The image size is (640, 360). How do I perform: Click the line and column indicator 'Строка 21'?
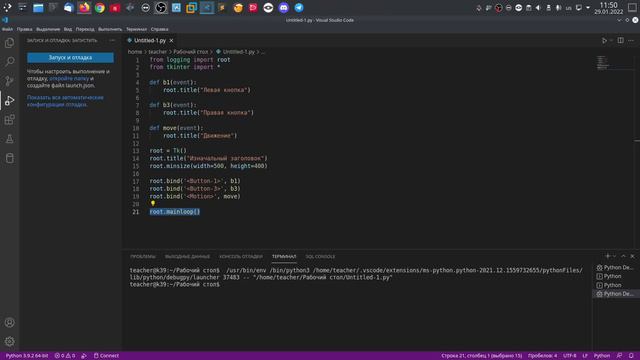481,356
